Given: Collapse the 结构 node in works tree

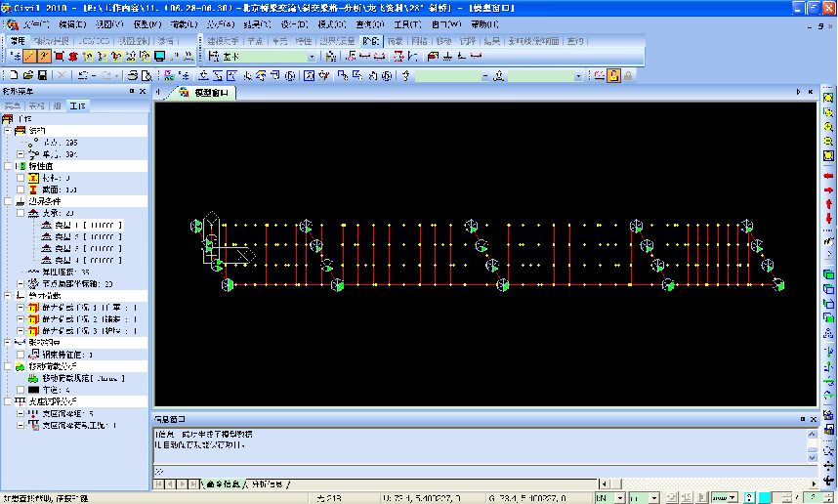Looking at the screenshot, I should click(x=8, y=131).
